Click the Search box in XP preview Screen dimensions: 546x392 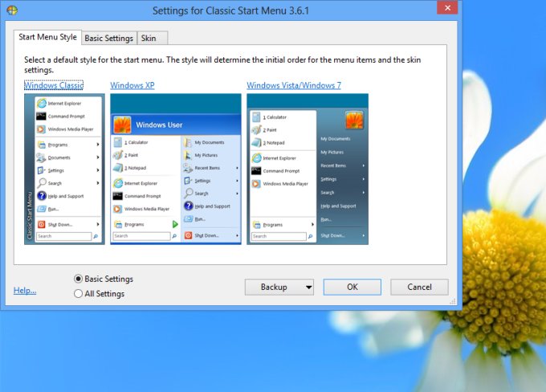pyautogui.click(x=142, y=236)
